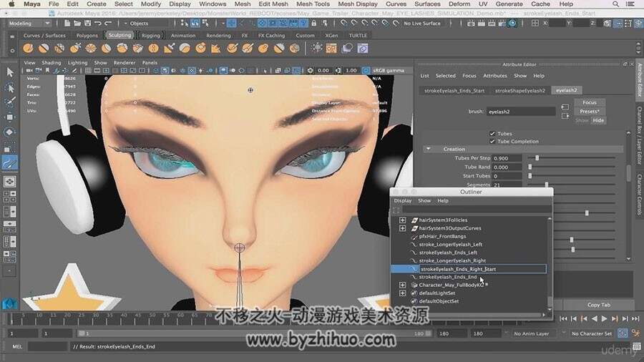The image size is (644, 362).
Task: Open viewport Shading menu
Action: [52, 63]
